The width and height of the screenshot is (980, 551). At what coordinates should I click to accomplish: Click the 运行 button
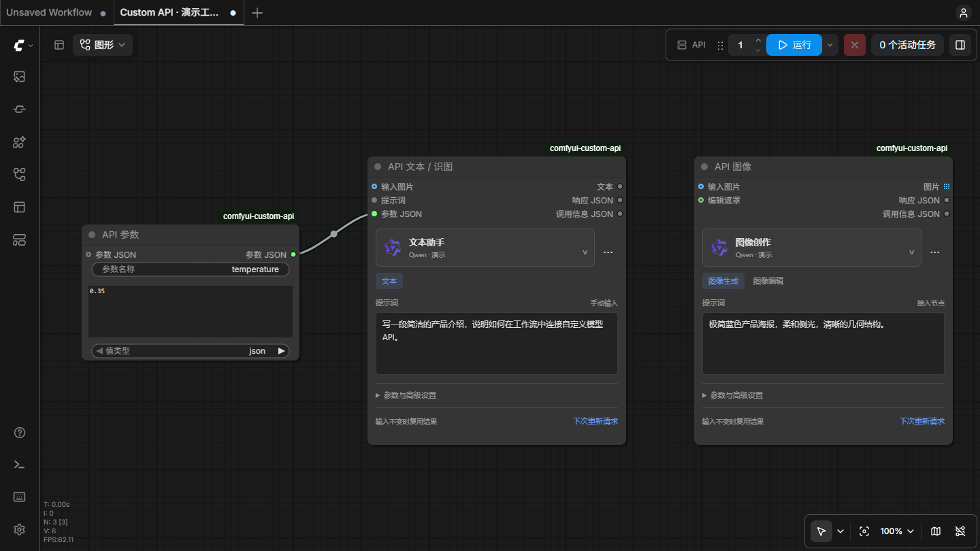pos(794,45)
